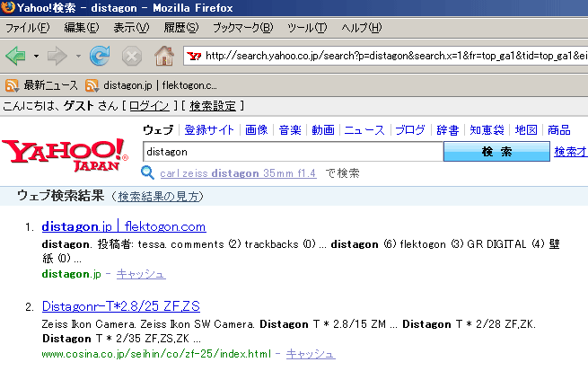
Task: Open result Distagon T*2.8/25 ZF,ZS
Action: tap(121, 306)
